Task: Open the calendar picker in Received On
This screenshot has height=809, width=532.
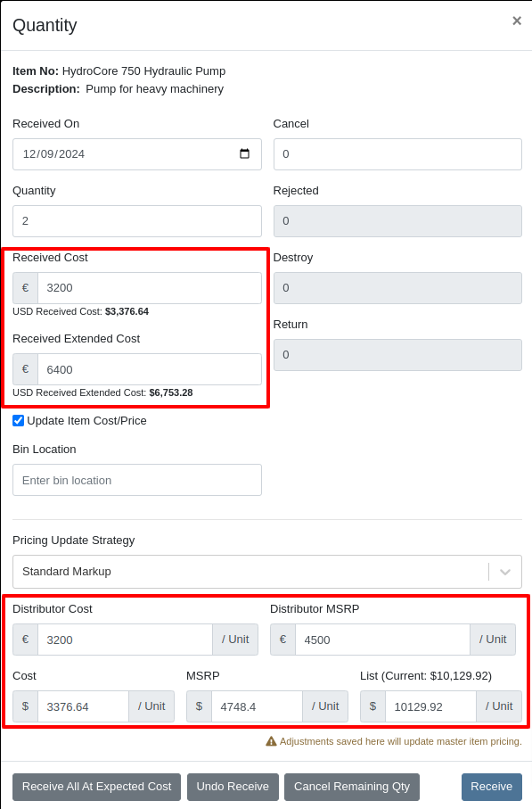Action: 244,153
